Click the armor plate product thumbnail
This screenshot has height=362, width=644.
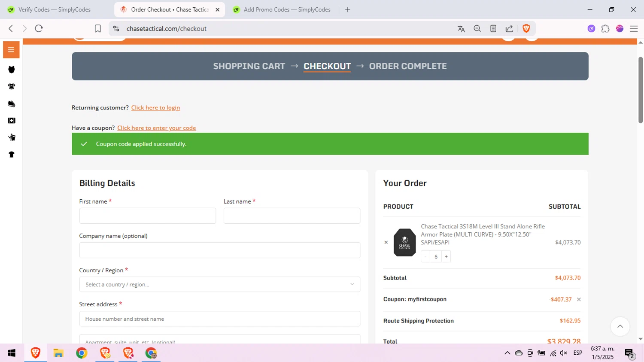[405, 243]
